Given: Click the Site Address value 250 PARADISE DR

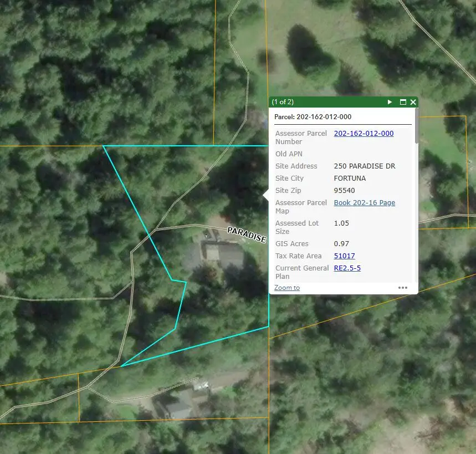Looking at the screenshot, I should (x=365, y=166).
